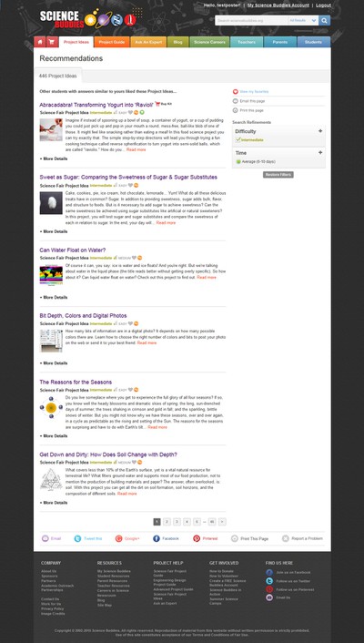Click the search magnifier button
Viewport: 364px width, 643px height.
(x=324, y=21)
